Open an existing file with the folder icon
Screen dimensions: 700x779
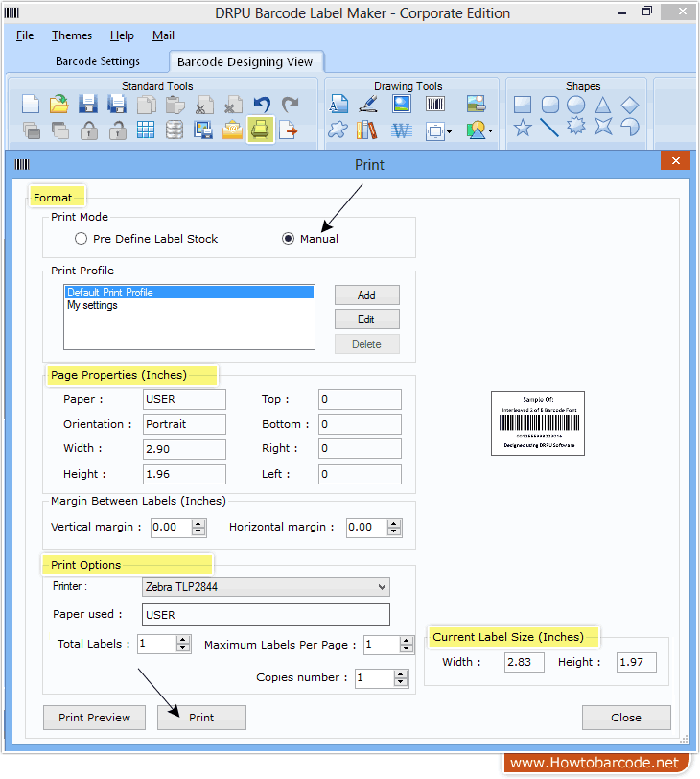point(59,105)
